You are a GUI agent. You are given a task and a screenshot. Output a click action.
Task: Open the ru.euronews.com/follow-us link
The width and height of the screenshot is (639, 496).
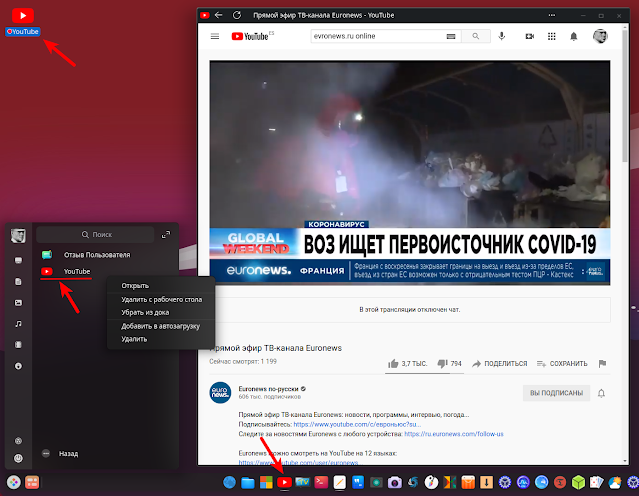pyautogui.click(x=454, y=434)
